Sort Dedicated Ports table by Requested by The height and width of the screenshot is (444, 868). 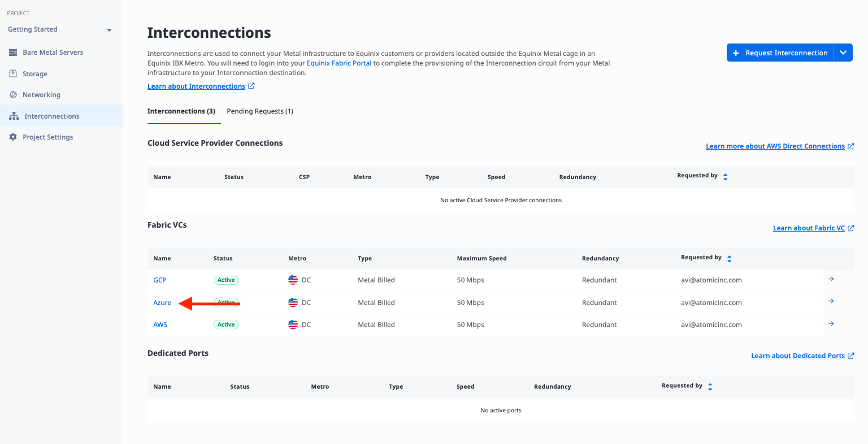click(710, 387)
